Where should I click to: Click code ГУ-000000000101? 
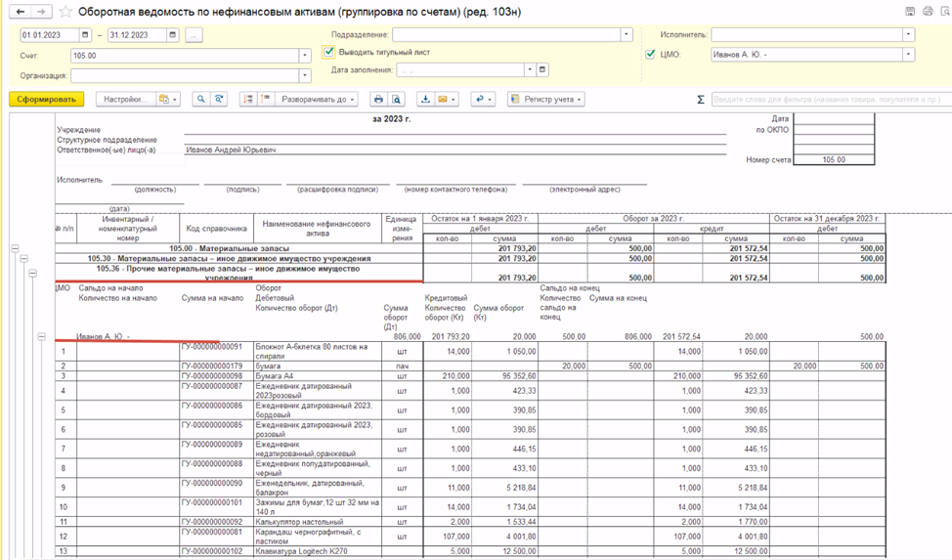pos(212,503)
